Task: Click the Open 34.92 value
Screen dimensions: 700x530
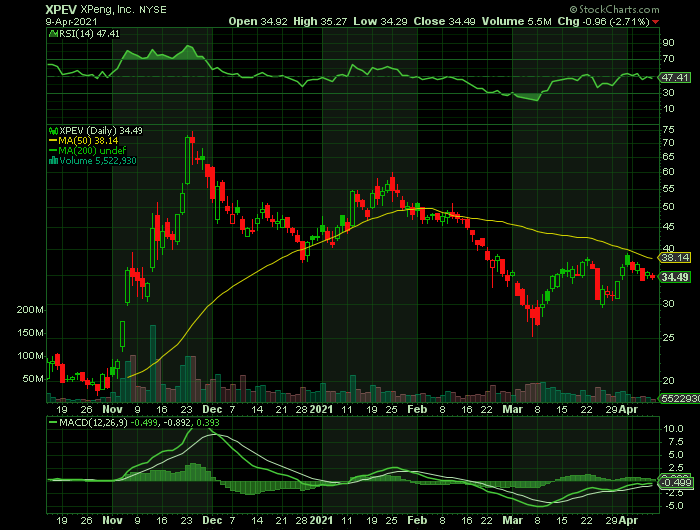Action: coord(258,21)
